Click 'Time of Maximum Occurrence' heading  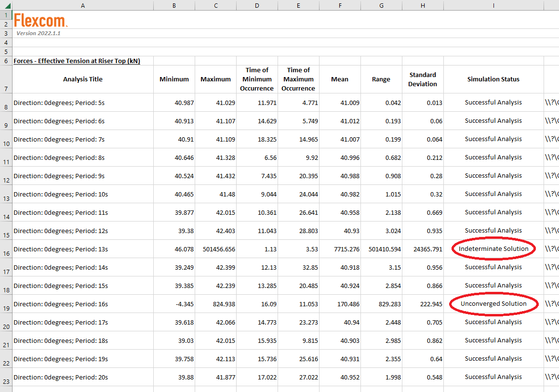(298, 79)
